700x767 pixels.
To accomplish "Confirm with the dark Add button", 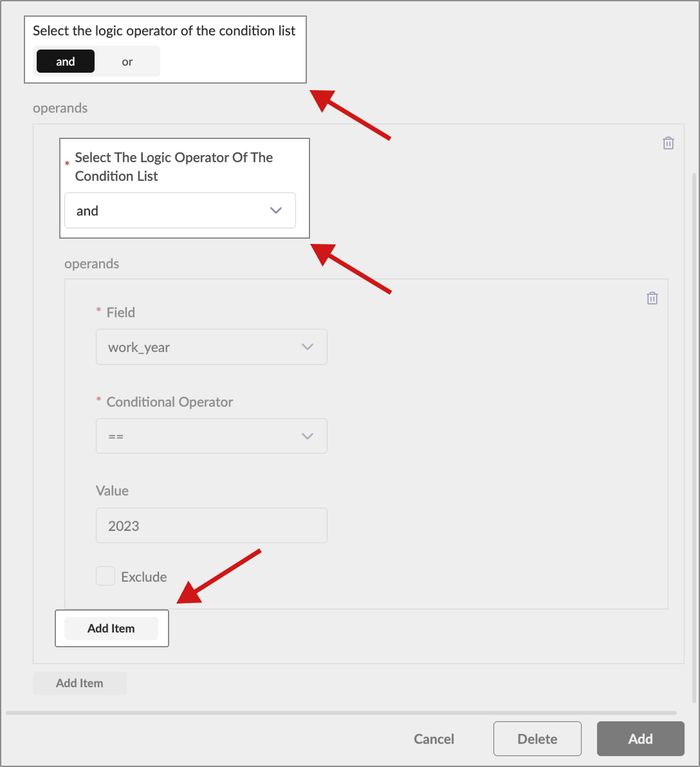I will pyautogui.click(x=640, y=739).
